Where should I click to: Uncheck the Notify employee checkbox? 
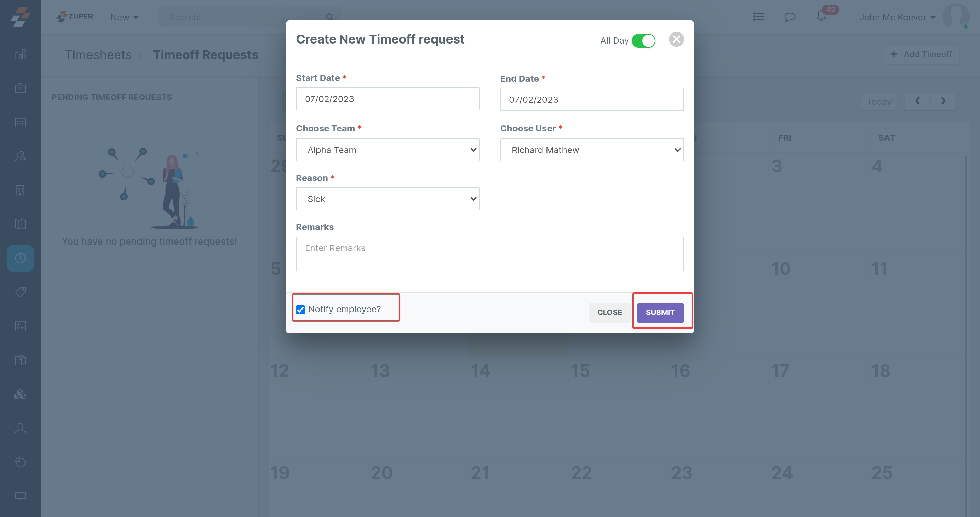pyautogui.click(x=300, y=310)
